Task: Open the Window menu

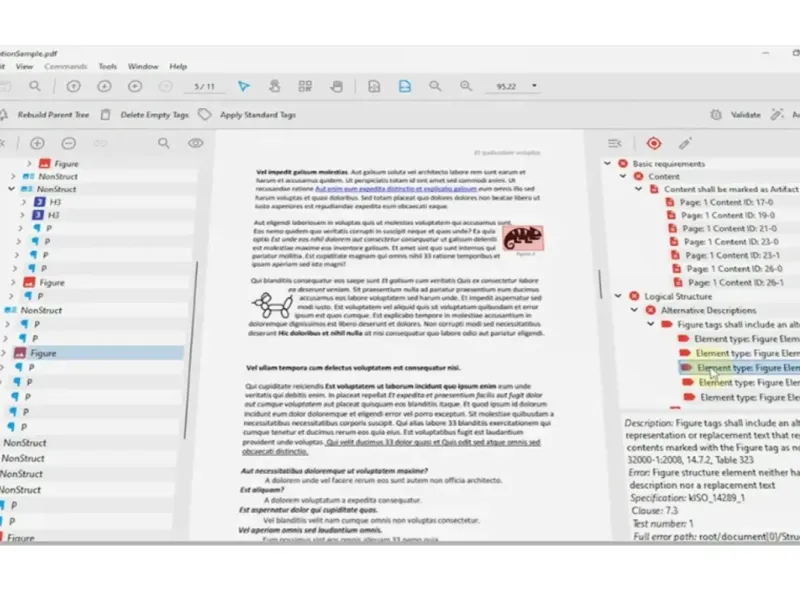Action: coord(143,66)
